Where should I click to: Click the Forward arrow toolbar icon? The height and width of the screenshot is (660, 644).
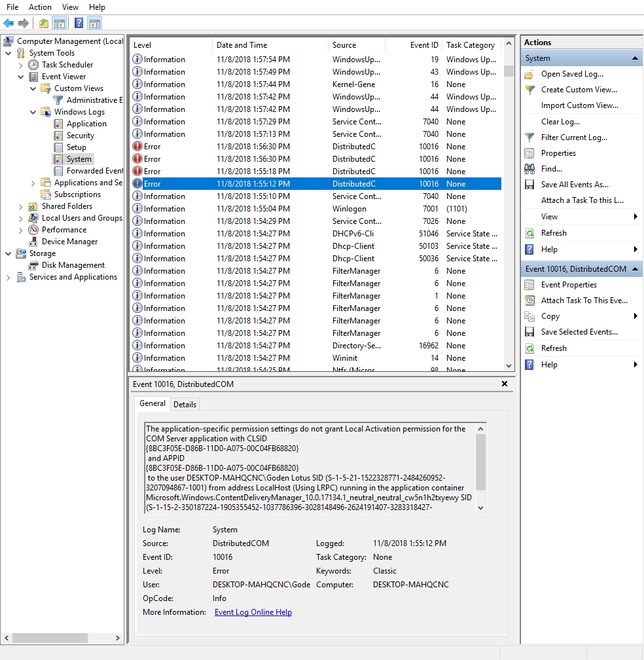coord(24,23)
